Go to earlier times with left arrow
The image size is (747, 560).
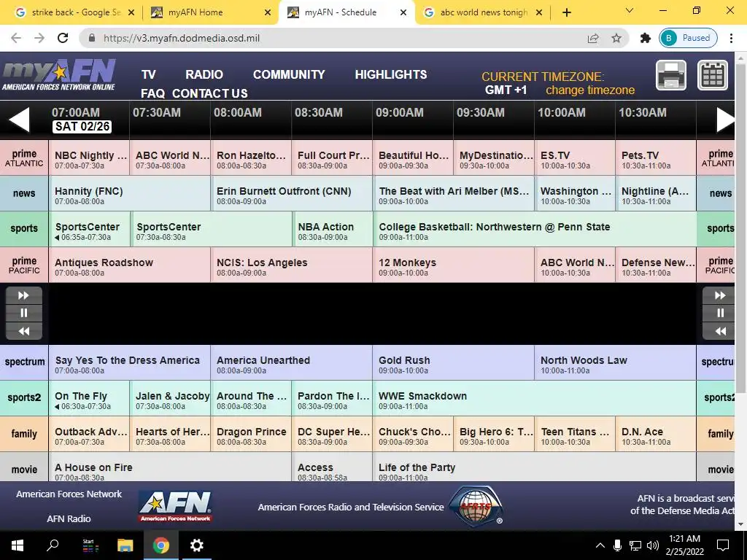tap(20, 119)
